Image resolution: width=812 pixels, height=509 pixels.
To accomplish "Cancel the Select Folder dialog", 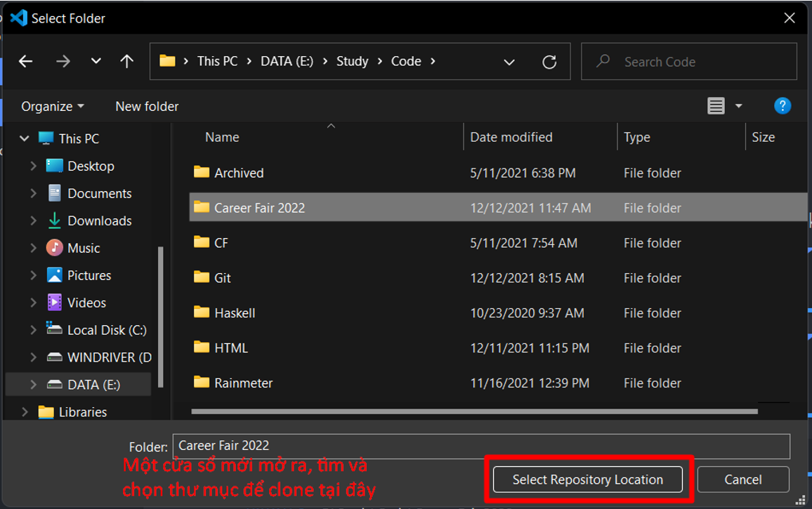I will pyautogui.click(x=743, y=480).
